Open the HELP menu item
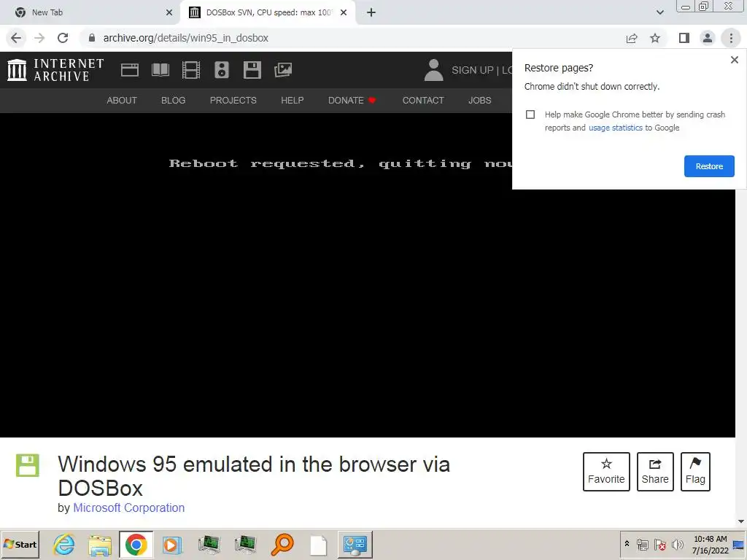 click(292, 101)
